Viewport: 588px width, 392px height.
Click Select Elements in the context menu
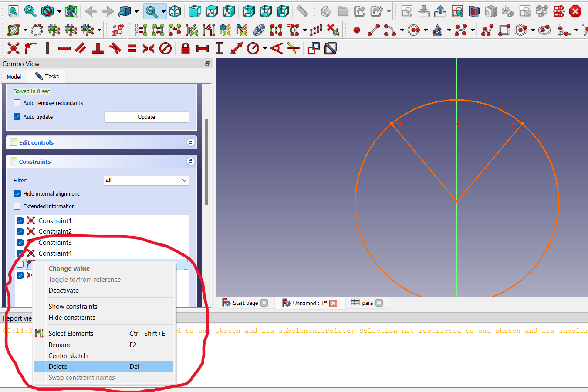pyautogui.click(x=104, y=334)
